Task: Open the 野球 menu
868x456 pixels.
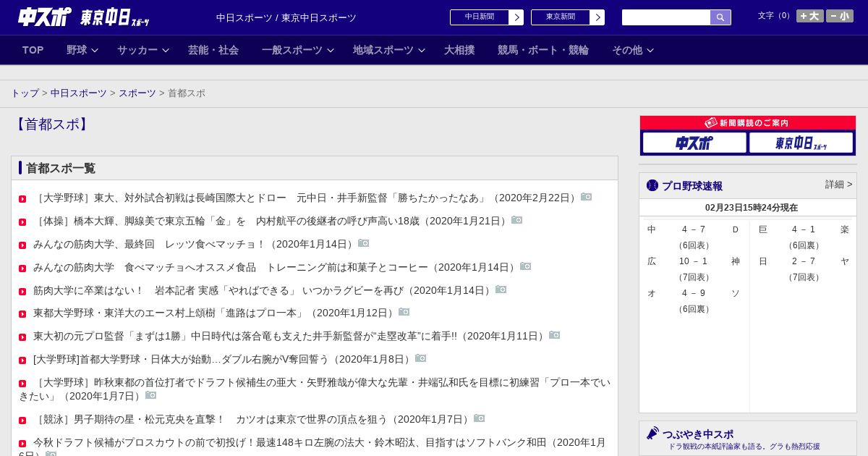Action: coord(77,50)
